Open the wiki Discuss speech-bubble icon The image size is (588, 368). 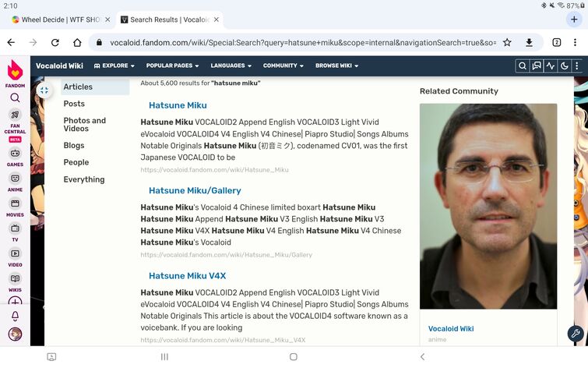(537, 66)
